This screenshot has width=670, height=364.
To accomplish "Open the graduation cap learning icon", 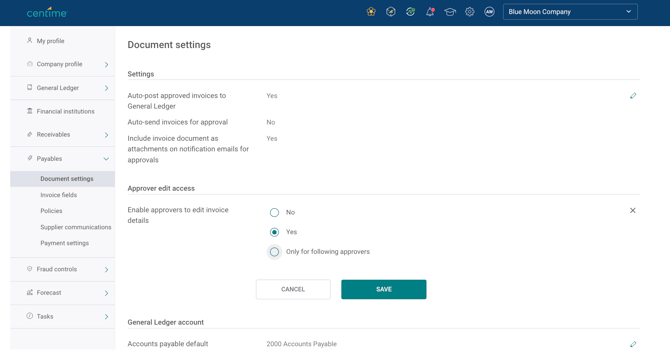I will (x=450, y=12).
